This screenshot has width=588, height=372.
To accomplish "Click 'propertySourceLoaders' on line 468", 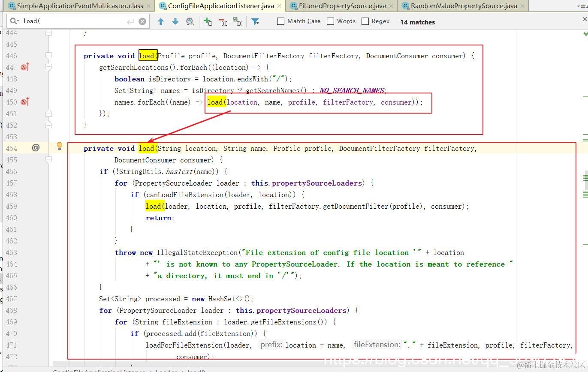I will (302, 310).
